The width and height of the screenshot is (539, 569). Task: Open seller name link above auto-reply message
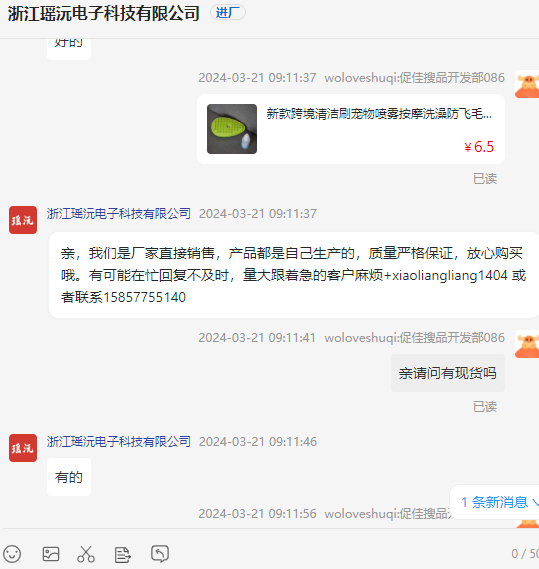pos(119,213)
